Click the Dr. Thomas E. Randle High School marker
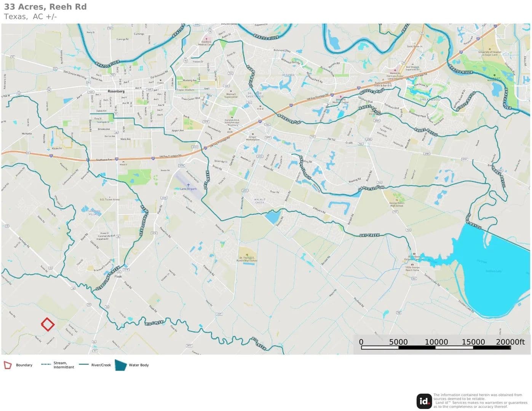The height and width of the screenshot is (411, 532). (x=247, y=255)
